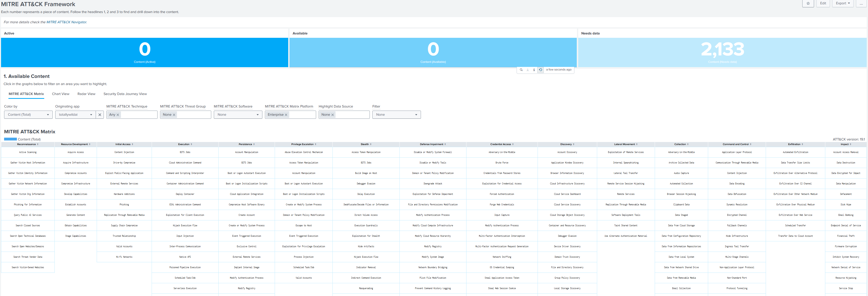Sort the Privilege Escalation column
Image resolution: width=868 pixels, height=296 pixels.
point(315,144)
